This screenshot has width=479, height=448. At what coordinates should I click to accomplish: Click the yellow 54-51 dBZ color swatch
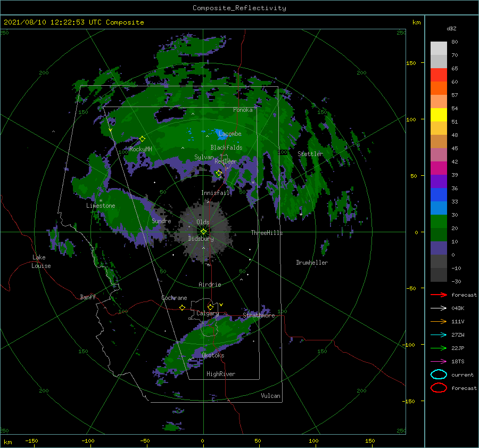click(x=439, y=115)
